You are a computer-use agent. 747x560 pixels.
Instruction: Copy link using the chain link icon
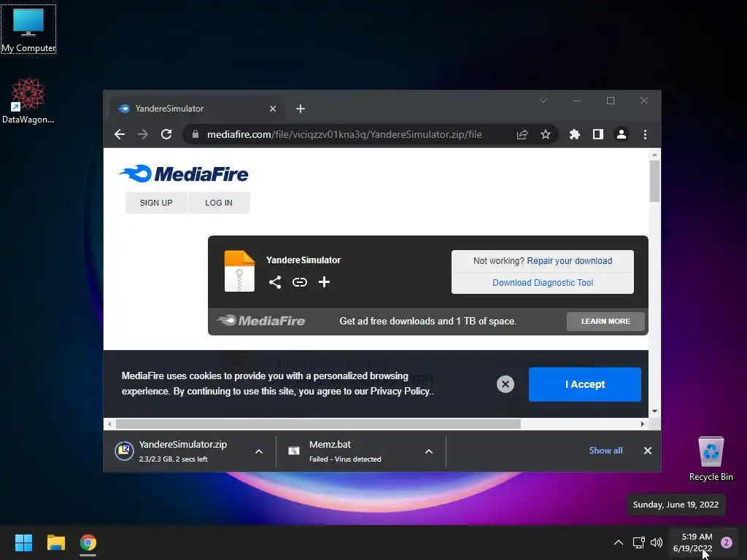[x=299, y=282]
